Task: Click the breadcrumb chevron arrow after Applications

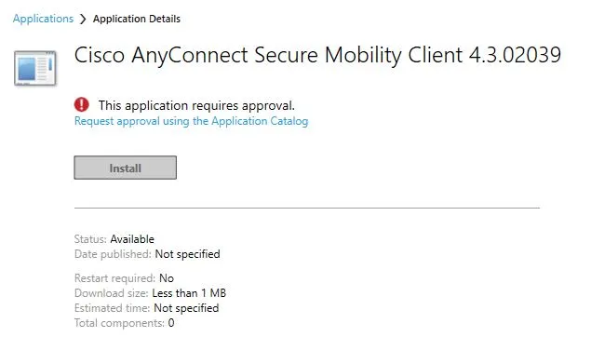Action: point(83,19)
